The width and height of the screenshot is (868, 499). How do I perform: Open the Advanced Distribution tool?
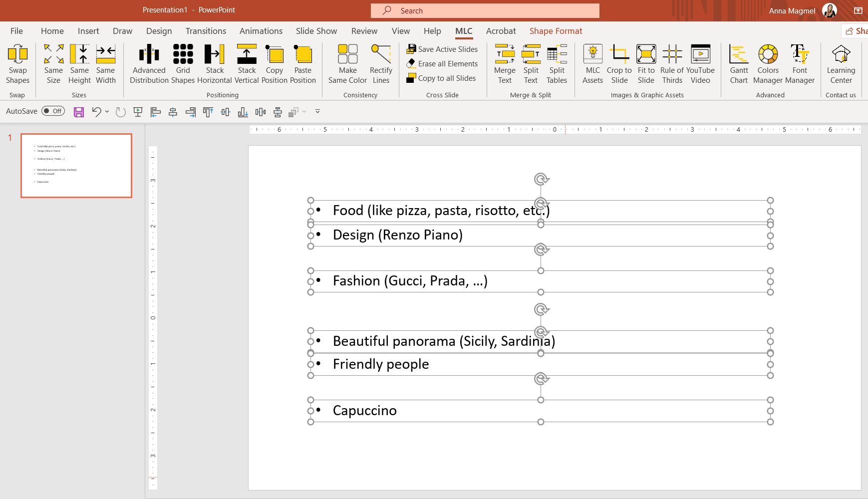[148, 64]
